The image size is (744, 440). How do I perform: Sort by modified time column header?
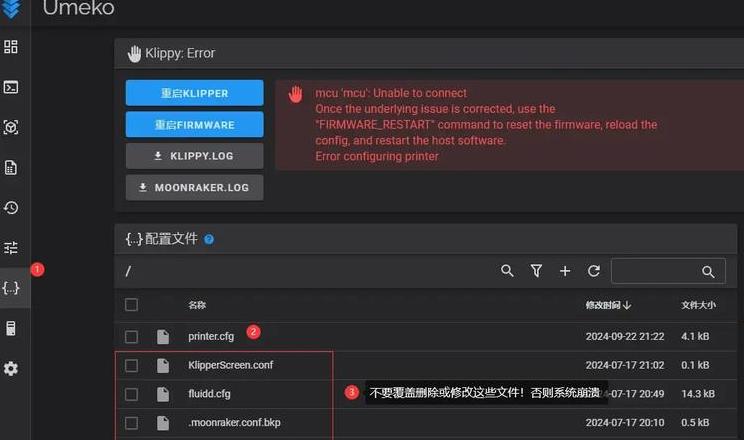click(x=608, y=305)
